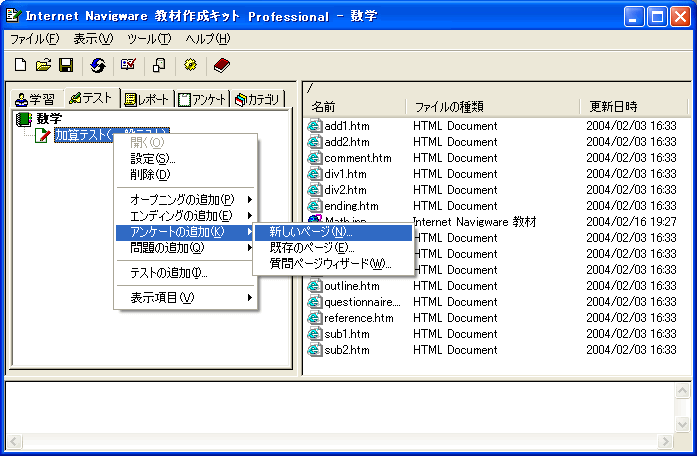Select the comment.htm file name
The width and height of the screenshot is (697, 456).
click(358, 158)
